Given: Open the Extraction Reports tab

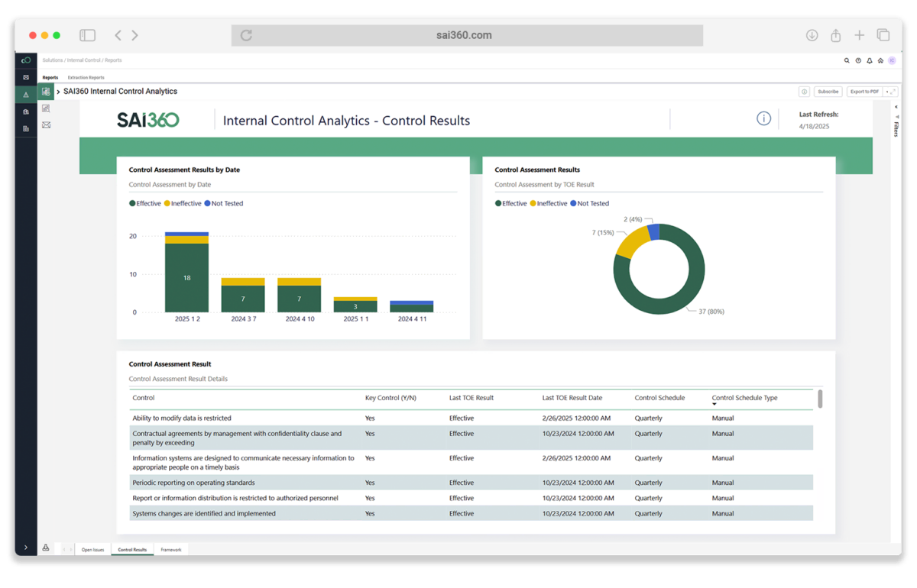Looking at the screenshot, I should (86, 77).
